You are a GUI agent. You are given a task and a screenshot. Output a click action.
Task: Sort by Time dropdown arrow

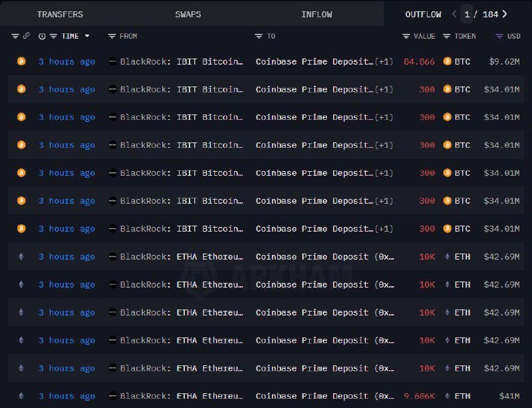[87, 36]
